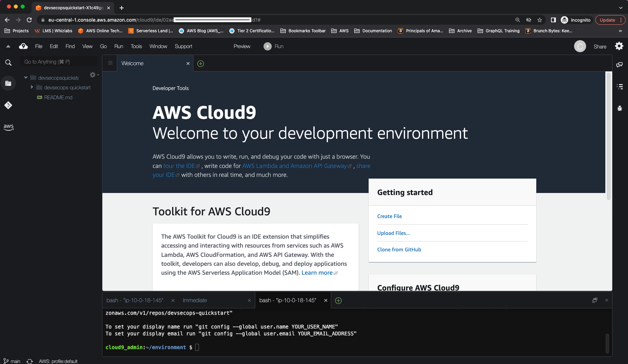The image size is (628, 364).
Task: Expand the devsecops-quickstart folder
Action: pyautogui.click(x=32, y=87)
